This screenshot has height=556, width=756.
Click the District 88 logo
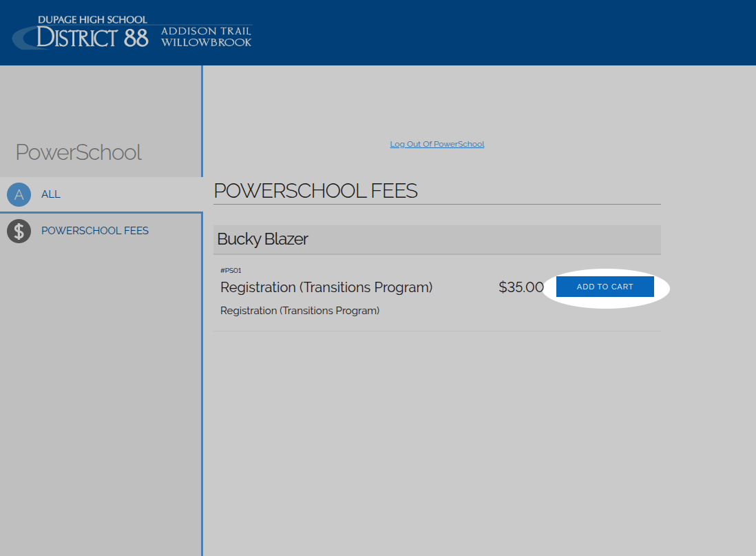(132, 32)
